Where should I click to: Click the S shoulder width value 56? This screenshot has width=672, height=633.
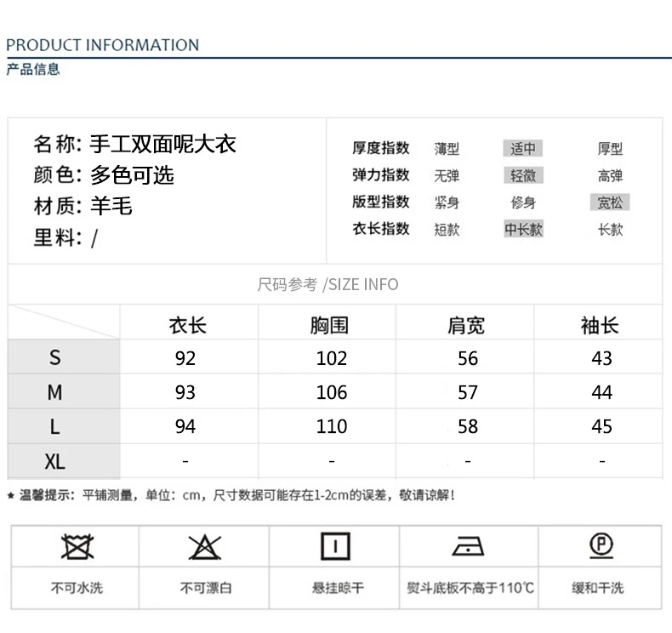(468, 358)
